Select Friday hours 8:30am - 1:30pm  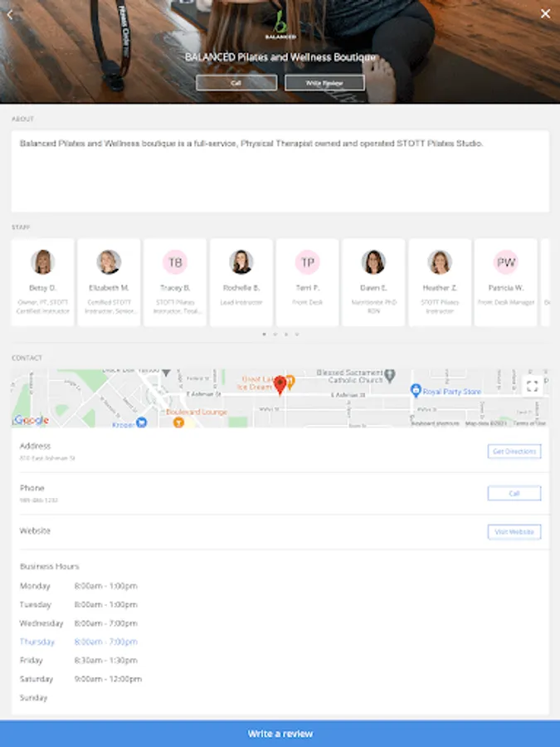(105, 661)
